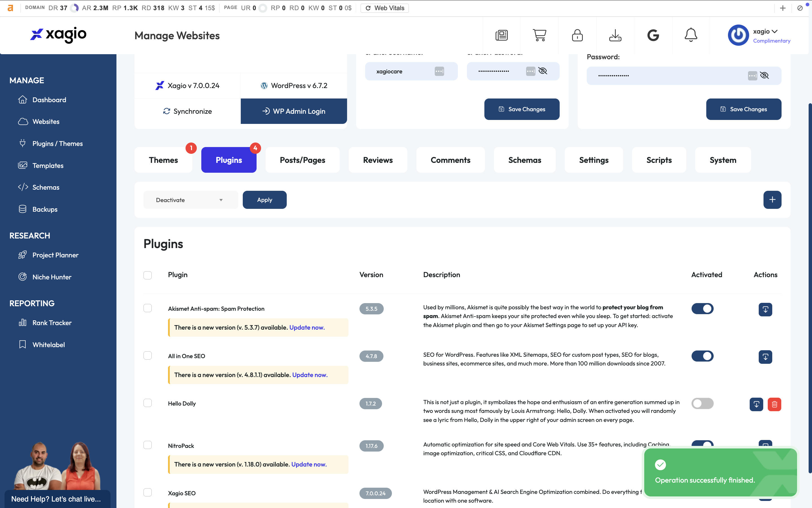Switch to the Posts/Pages tab

click(x=302, y=160)
